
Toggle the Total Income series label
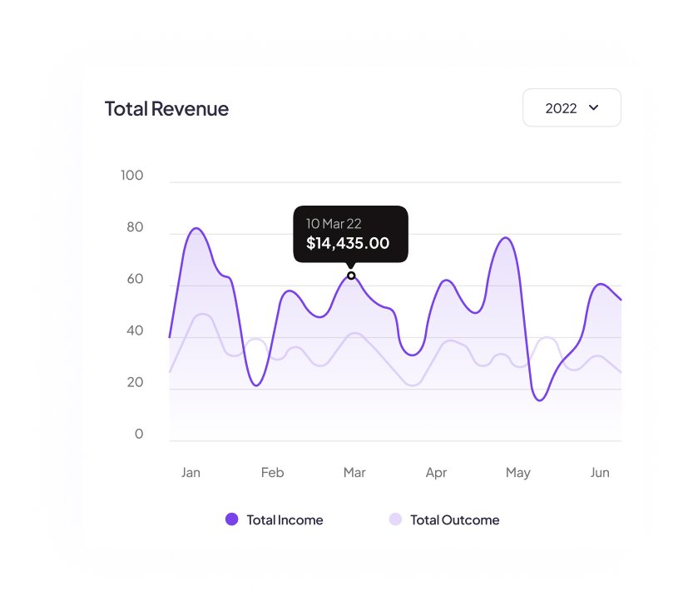[x=285, y=520]
